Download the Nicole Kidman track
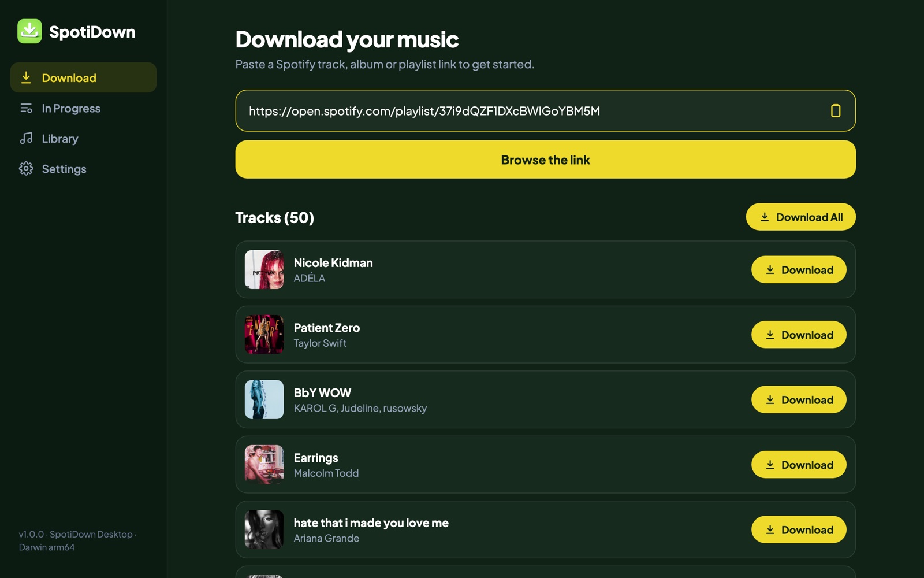924x578 pixels. pos(799,270)
